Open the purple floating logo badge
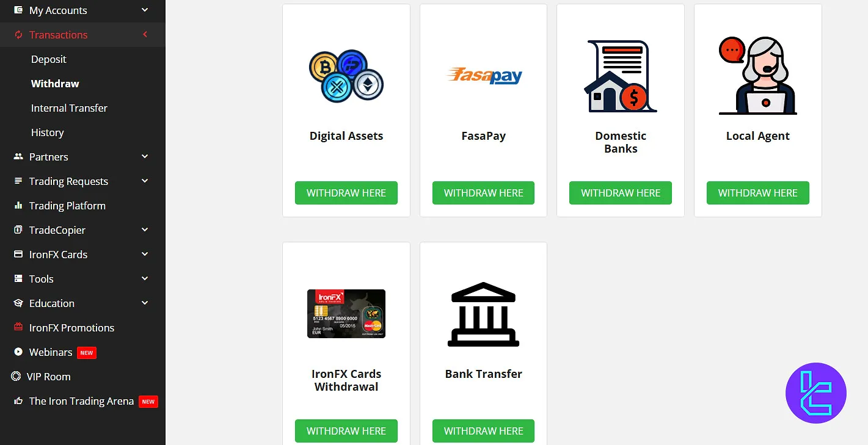This screenshot has height=445, width=868. (x=816, y=393)
